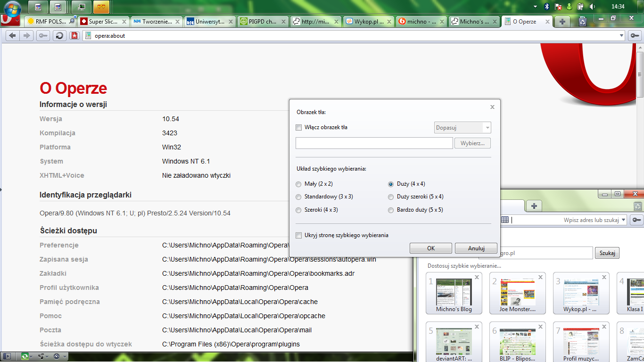Click the yellow taskbar application button

click(x=101, y=7)
